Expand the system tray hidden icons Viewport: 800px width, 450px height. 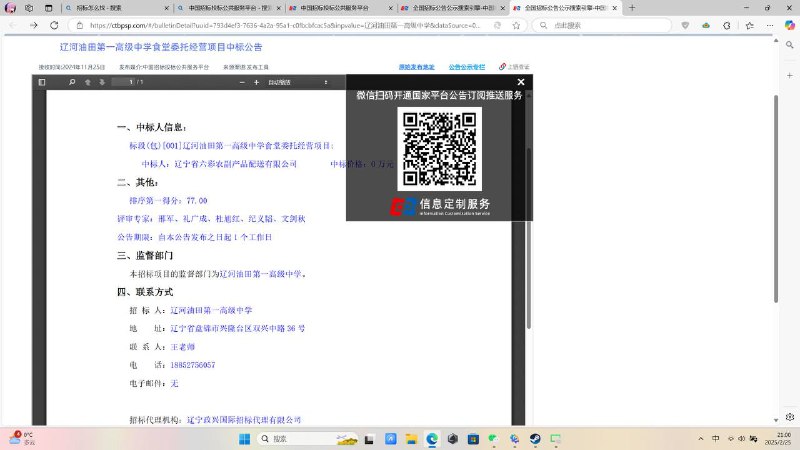point(701,438)
